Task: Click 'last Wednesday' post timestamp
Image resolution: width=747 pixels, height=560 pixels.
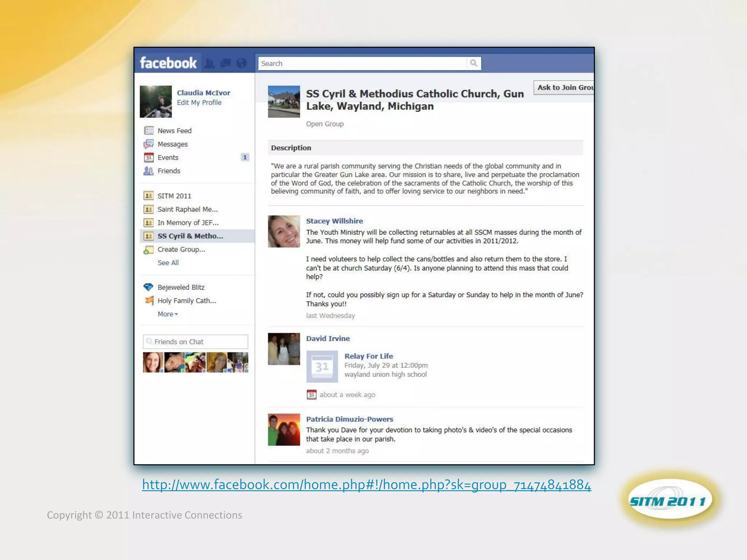Action: (x=330, y=316)
